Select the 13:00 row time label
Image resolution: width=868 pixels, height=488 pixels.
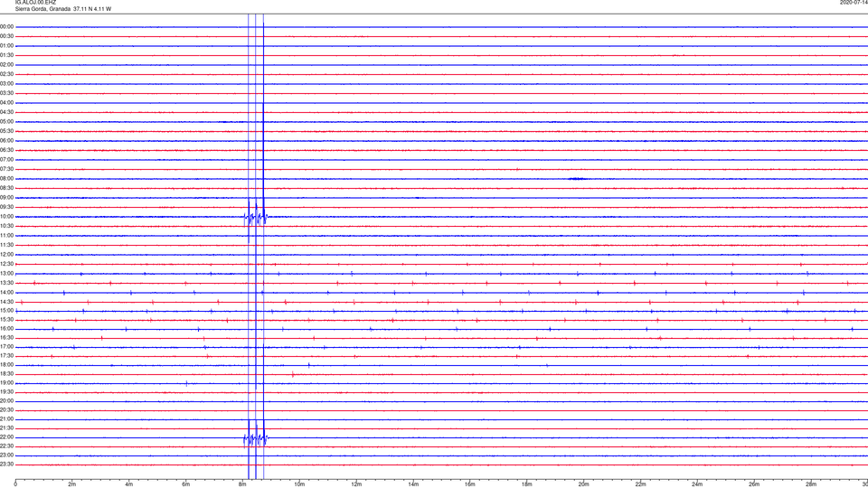[7, 273]
